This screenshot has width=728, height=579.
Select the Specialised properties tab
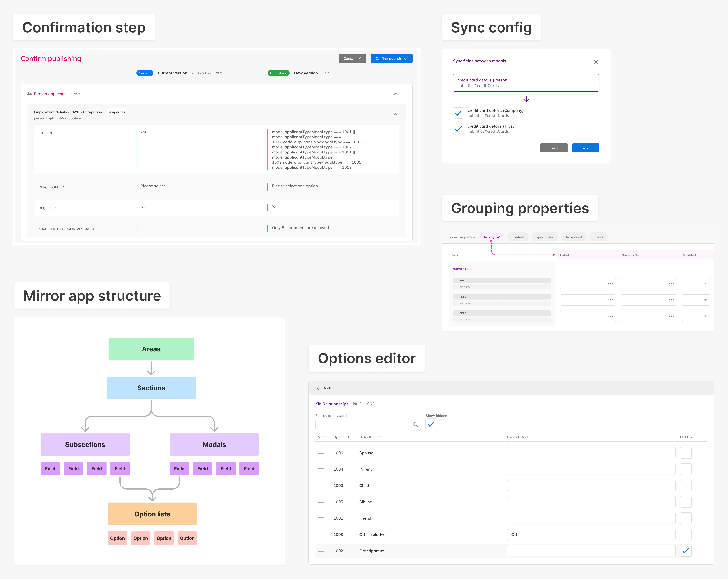[545, 237]
